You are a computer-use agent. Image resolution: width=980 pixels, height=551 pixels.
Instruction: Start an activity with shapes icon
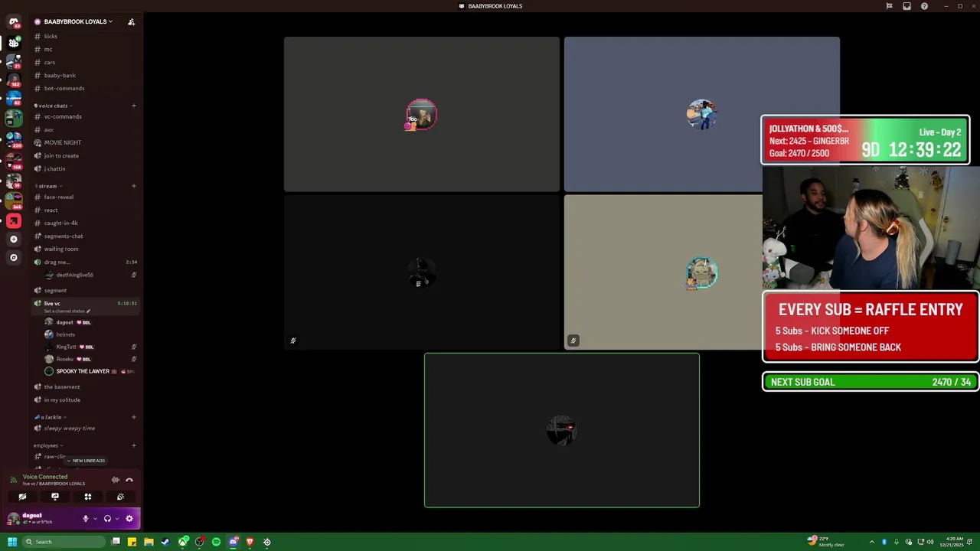click(x=88, y=497)
